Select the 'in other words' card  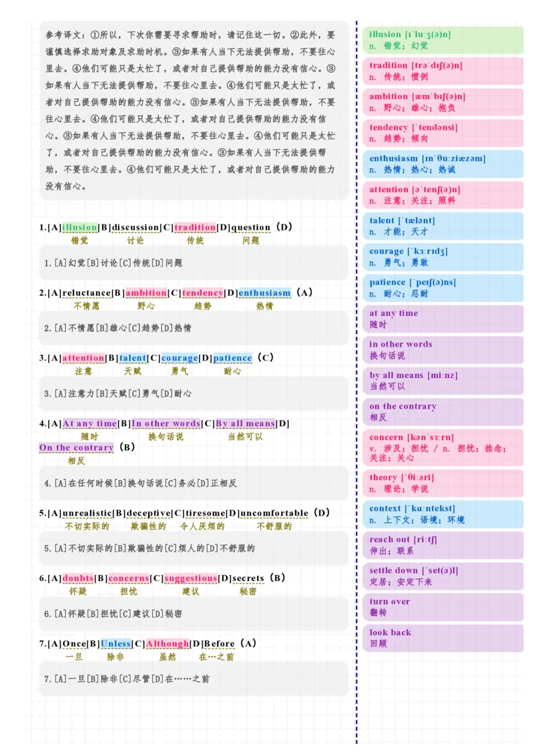(443, 350)
